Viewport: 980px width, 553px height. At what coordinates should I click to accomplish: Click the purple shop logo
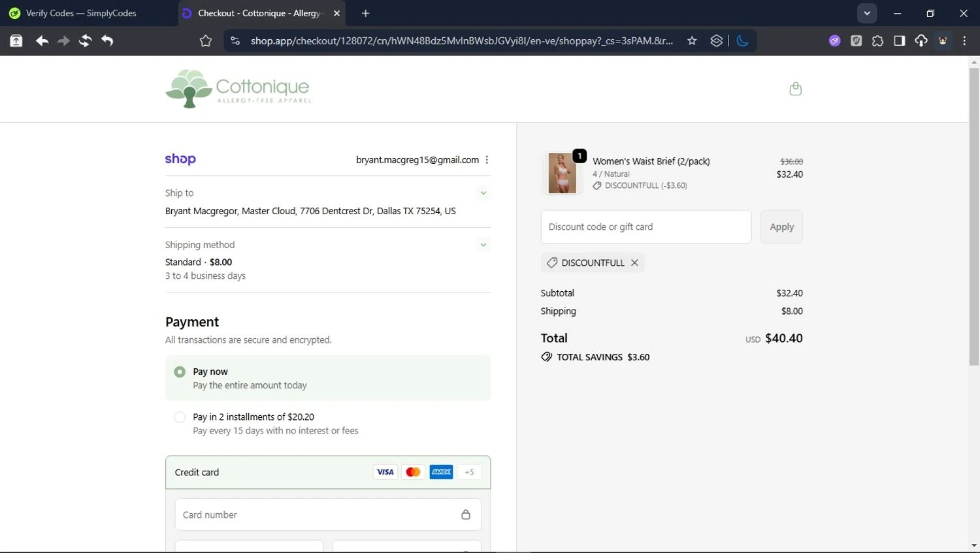(180, 159)
